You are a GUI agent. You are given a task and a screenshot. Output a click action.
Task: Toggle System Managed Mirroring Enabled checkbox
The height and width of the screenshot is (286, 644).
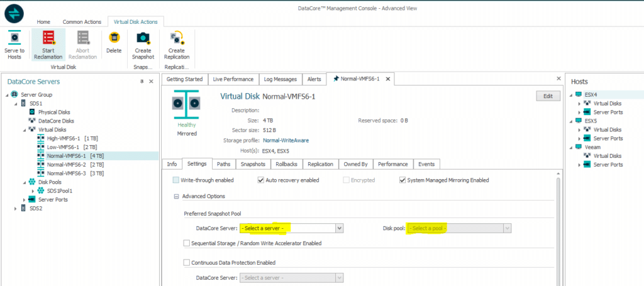click(402, 180)
